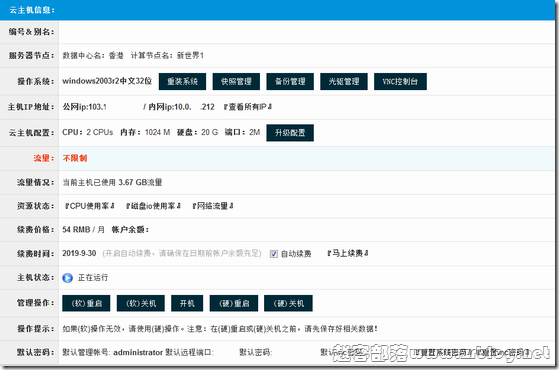
Task: Click the 操作提示 row label
Action: point(36,329)
